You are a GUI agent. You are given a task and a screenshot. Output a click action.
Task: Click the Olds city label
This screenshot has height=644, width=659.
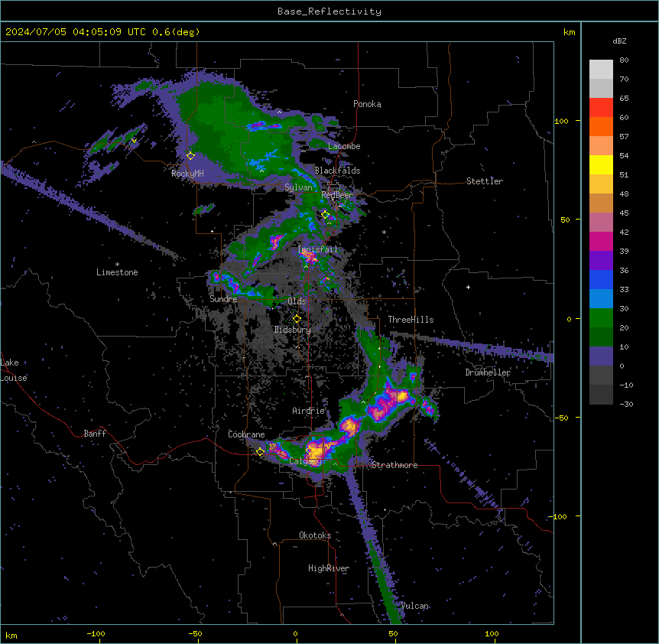pos(297,301)
